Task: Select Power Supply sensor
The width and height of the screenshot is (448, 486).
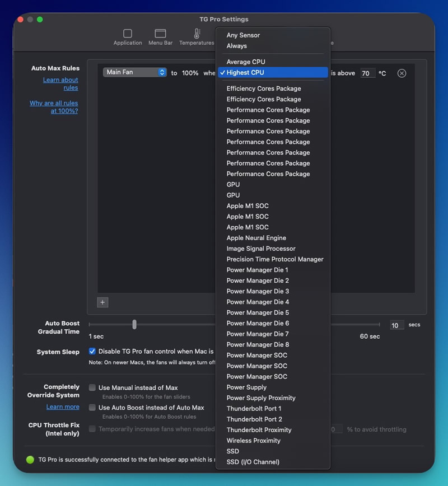Action: point(273,387)
